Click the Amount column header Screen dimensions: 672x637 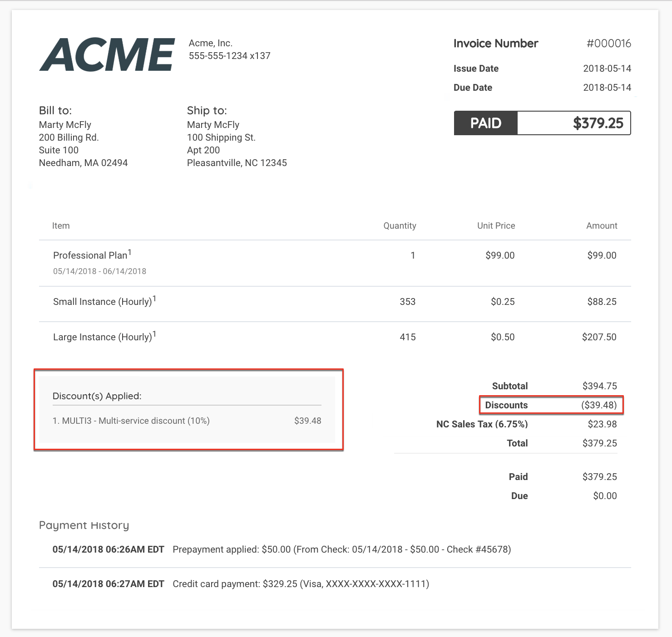(x=602, y=226)
